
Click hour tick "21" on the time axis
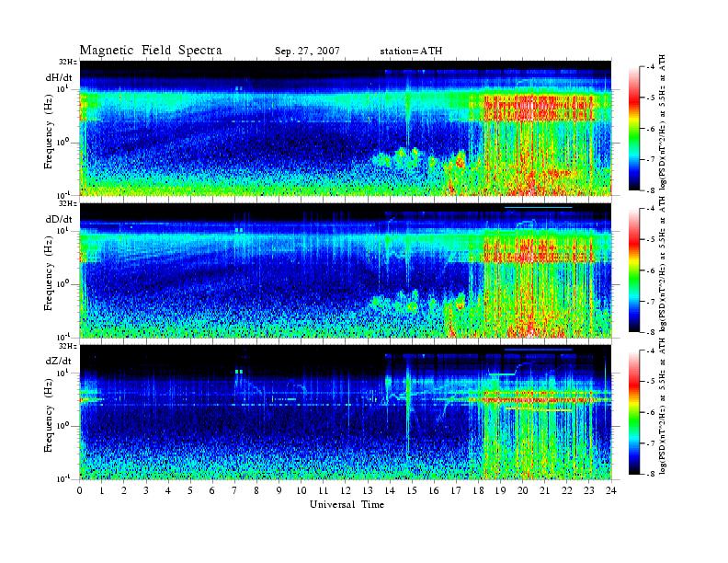[x=544, y=490]
